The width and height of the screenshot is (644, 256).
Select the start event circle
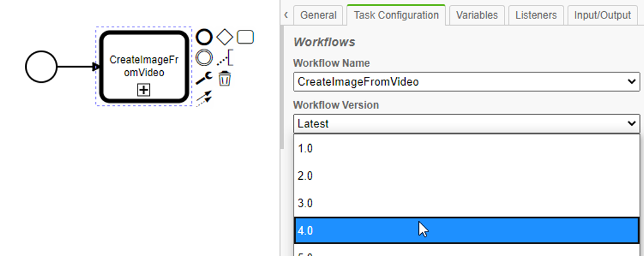[41, 66]
